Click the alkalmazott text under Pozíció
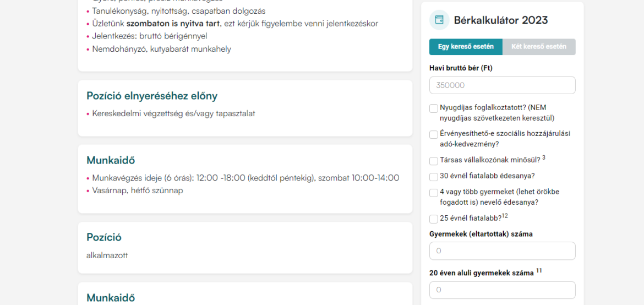 click(107, 255)
